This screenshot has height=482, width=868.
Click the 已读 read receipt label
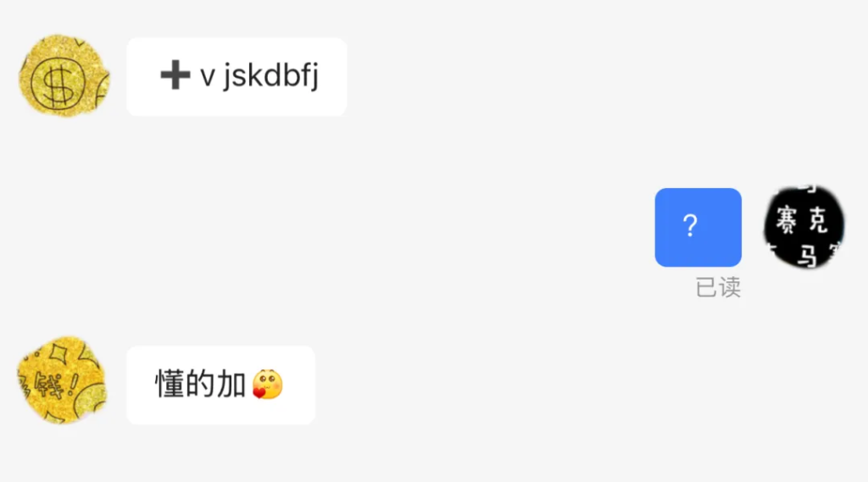coord(718,287)
